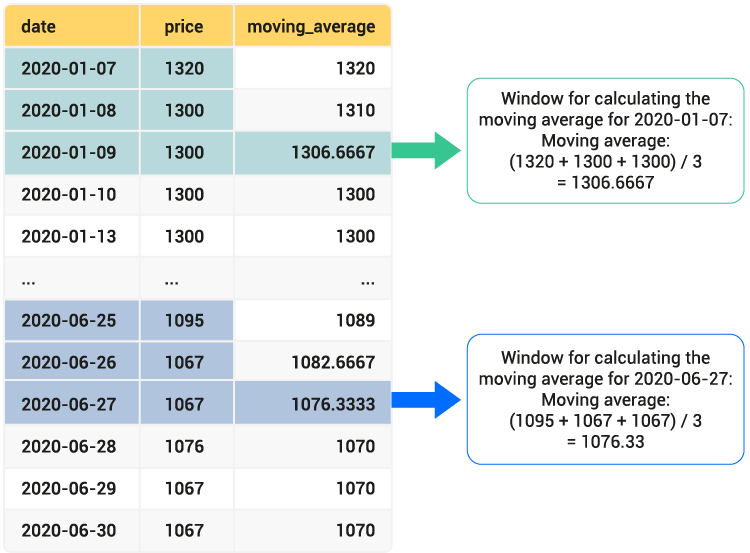Click price 1300 in the 2020-01-09 row
Viewport: 750px width, 553px height.
point(187,152)
